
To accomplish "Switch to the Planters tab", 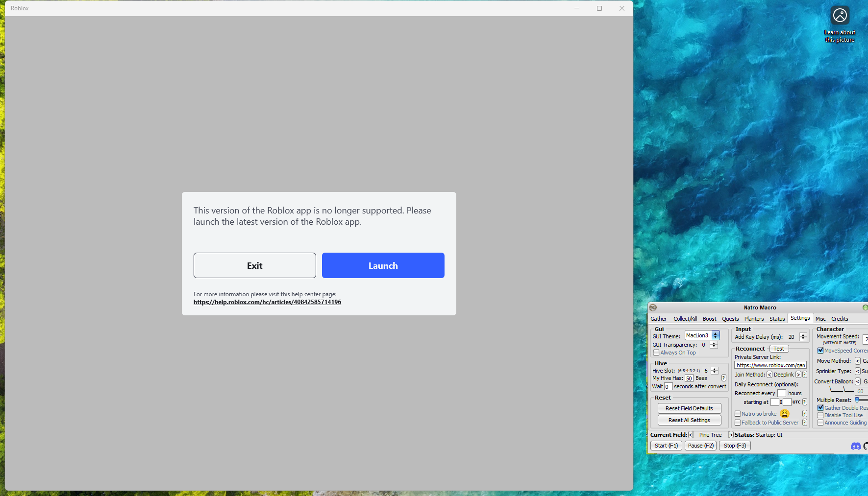I will pyautogui.click(x=754, y=319).
